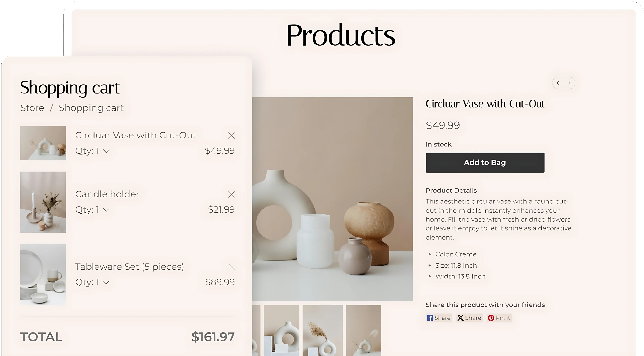Go to next product arrow
Image resolution: width=644 pixels, height=356 pixels.
(x=569, y=83)
